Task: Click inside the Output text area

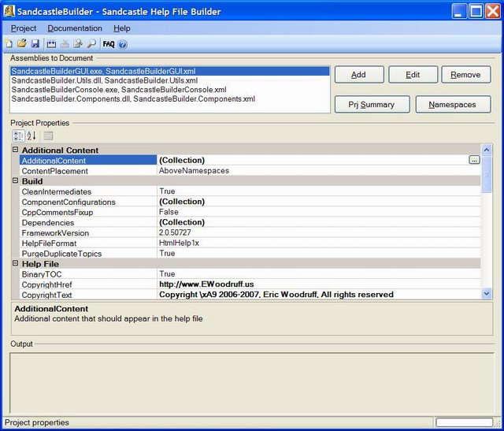Action: [x=252, y=383]
